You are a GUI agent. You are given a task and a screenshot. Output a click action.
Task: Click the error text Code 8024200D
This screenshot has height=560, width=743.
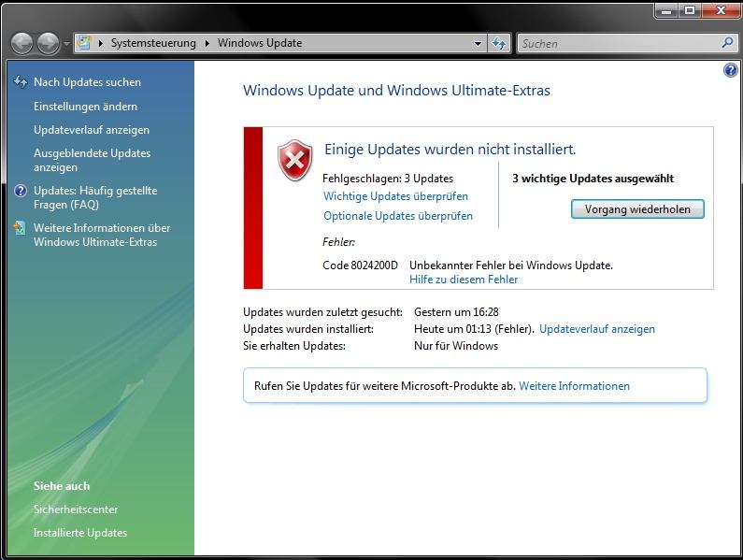[x=360, y=266]
